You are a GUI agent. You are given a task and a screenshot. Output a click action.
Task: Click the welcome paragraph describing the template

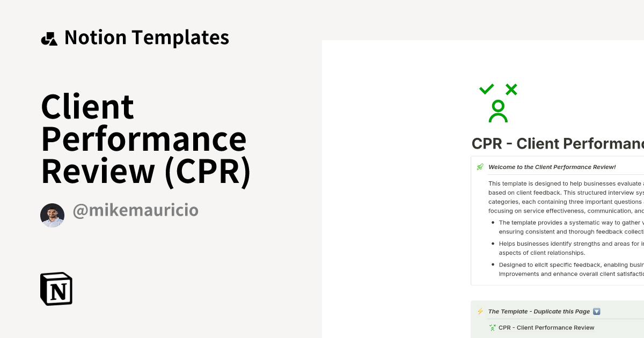pyautogui.click(x=563, y=197)
